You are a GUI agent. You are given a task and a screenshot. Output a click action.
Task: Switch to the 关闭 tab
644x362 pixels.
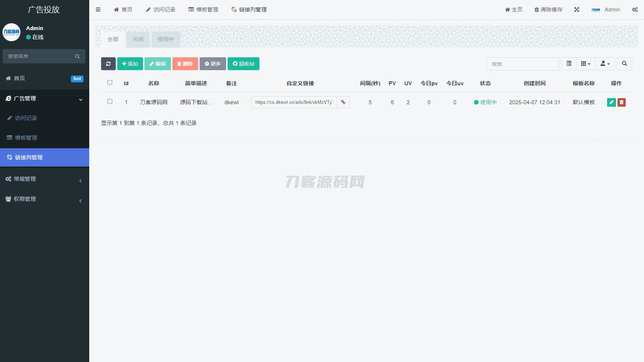coord(138,39)
